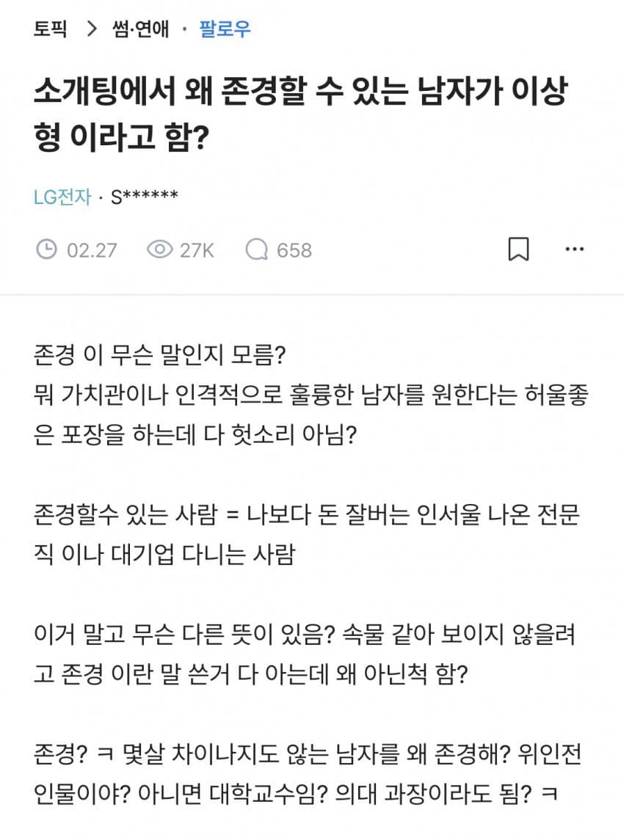Tap the author nickname S******
624x840 pixels.
coord(144,197)
